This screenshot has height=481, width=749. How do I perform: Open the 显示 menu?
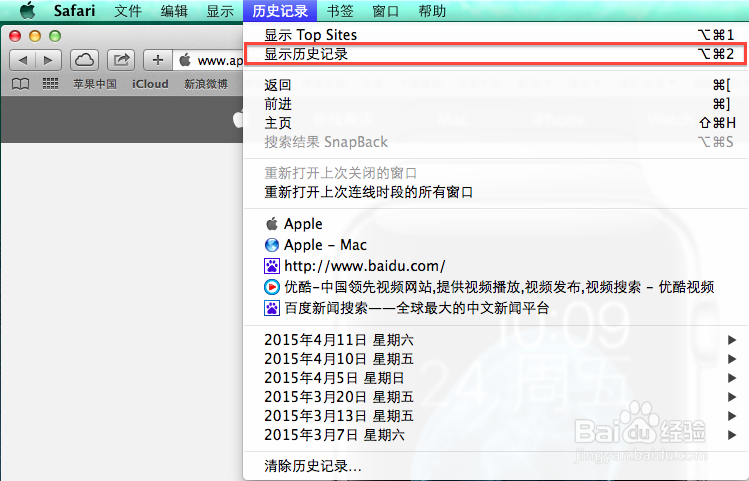coord(220,11)
